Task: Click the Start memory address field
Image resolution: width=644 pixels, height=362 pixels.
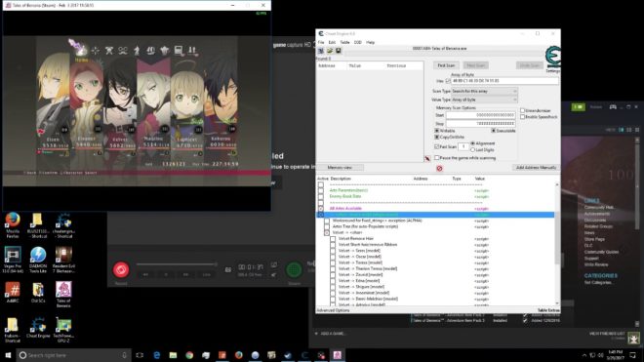Action: click(480, 115)
